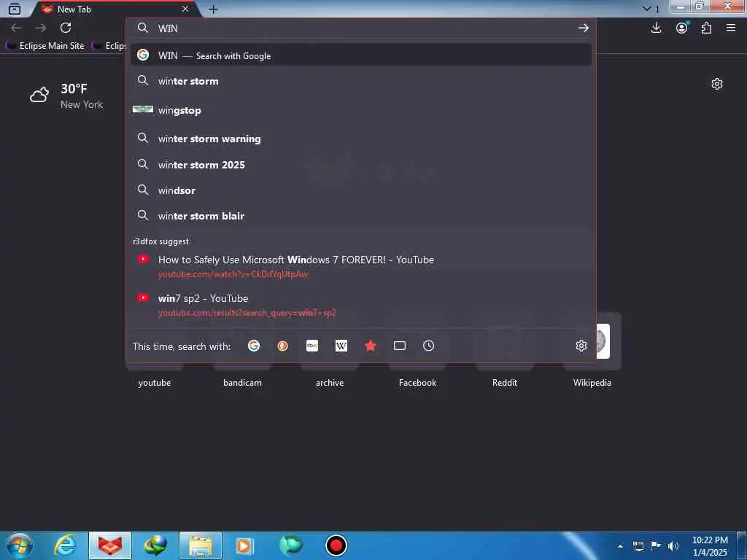Select the 'wingstop' suggestion
The width and height of the screenshot is (747, 560).
tap(360, 110)
